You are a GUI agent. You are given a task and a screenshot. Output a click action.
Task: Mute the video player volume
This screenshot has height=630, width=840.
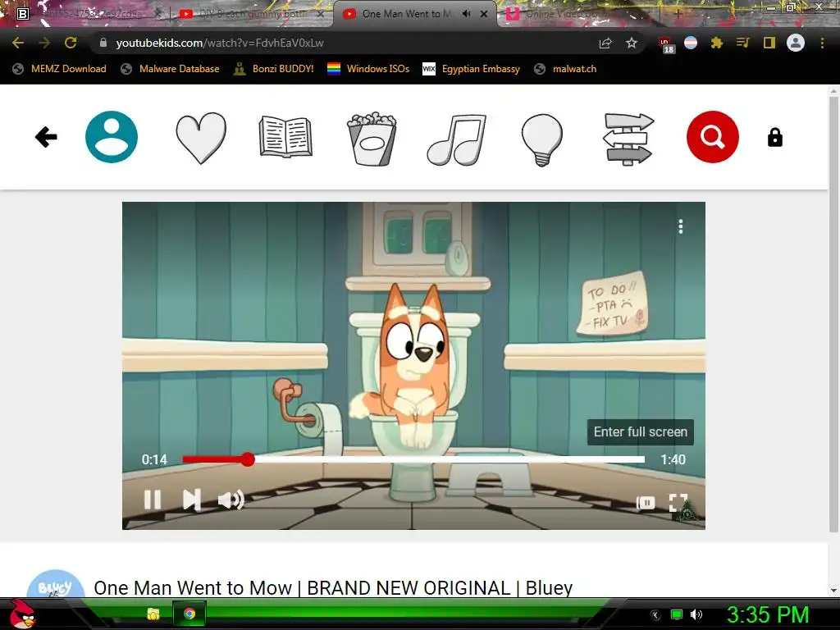click(231, 500)
